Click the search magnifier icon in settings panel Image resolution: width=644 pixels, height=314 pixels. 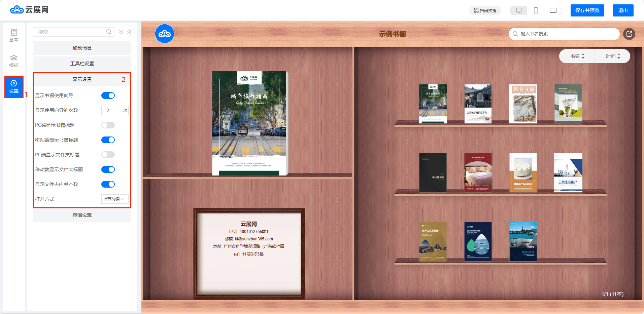(x=109, y=32)
